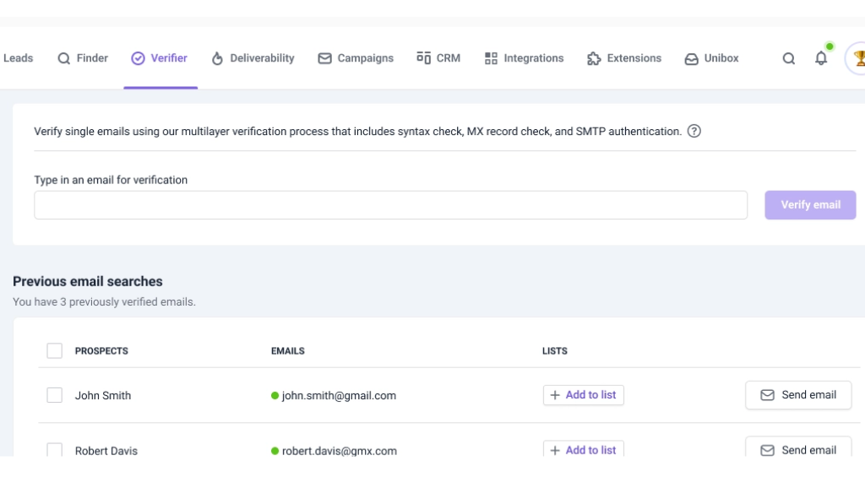The image size is (865, 504).
Task: Click the EMAILS column header
Action: 287,350
